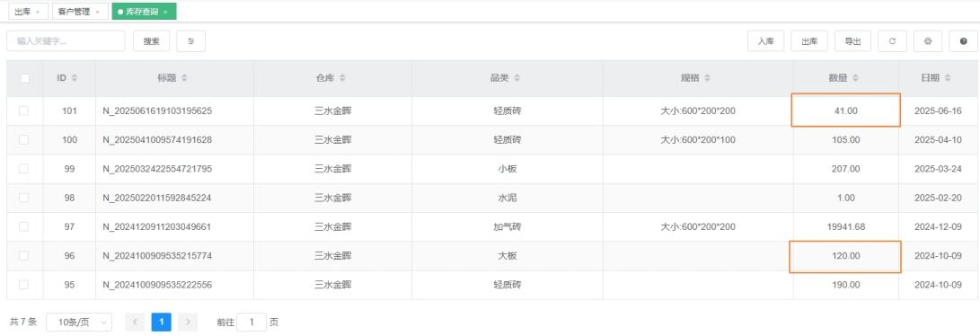Focus the keyword search input field
The image size is (980, 336).
(66, 41)
